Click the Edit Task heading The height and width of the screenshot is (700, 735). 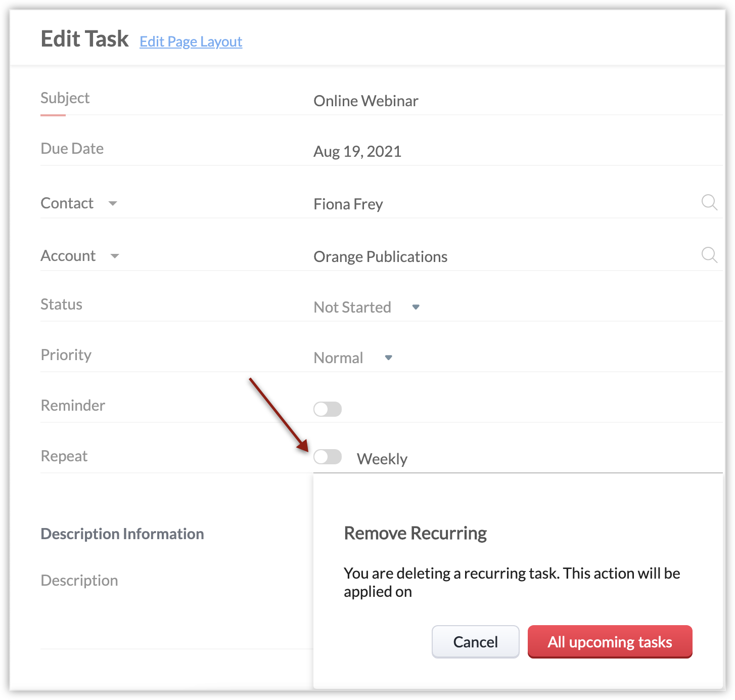coord(85,39)
